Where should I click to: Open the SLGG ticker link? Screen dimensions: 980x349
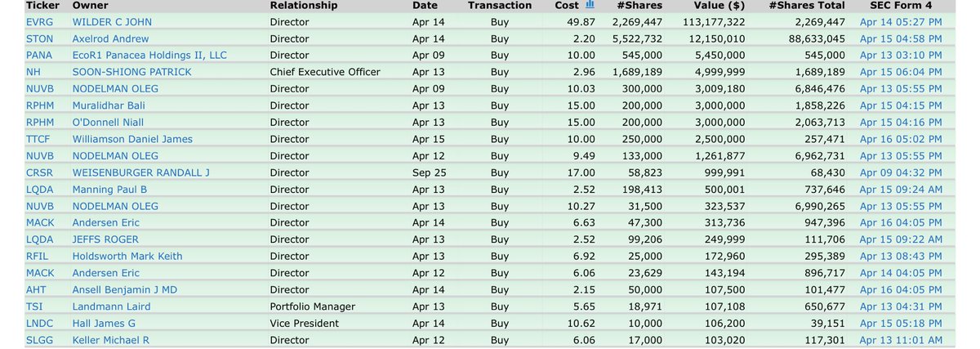click(x=39, y=340)
